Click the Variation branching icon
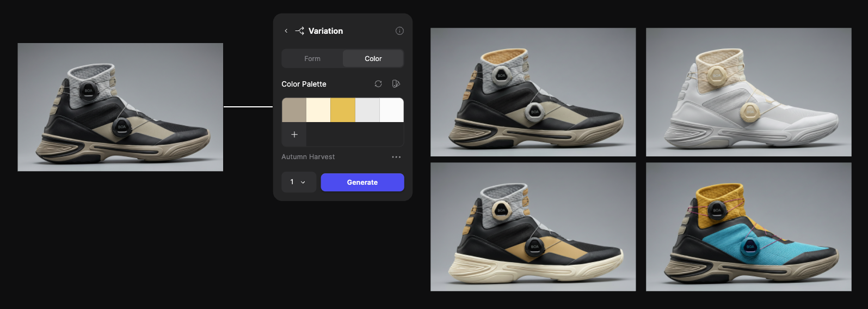The height and width of the screenshot is (309, 868). point(299,31)
